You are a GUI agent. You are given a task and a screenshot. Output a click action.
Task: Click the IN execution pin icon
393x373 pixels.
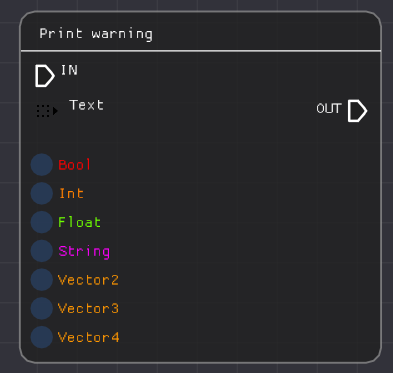coord(45,76)
